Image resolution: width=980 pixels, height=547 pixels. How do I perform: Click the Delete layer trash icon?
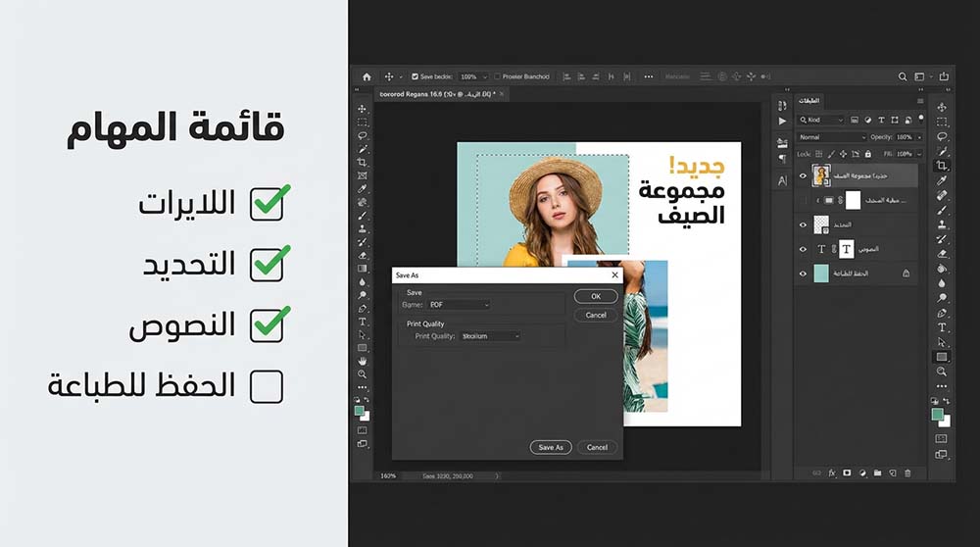[x=907, y=473]
